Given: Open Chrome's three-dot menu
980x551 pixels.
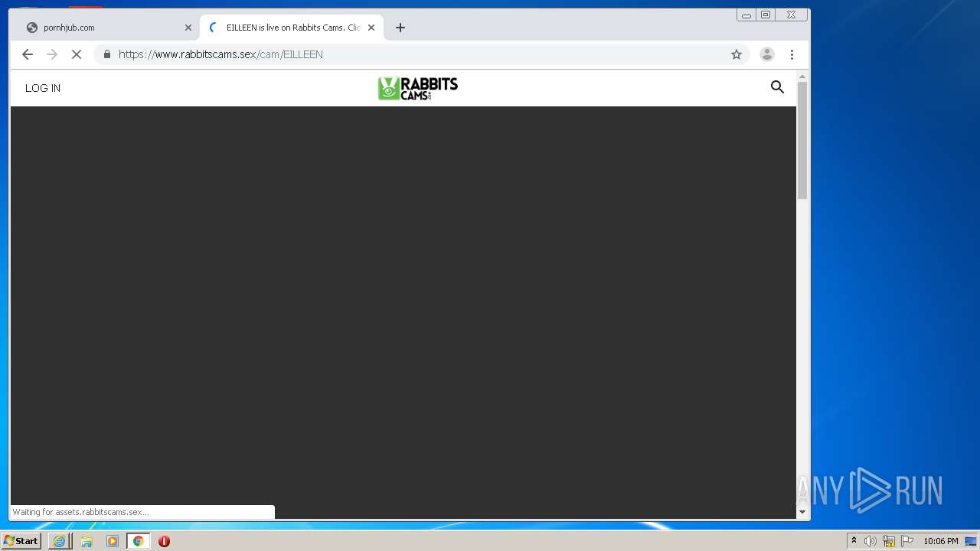Looking at the screenshot, I should (792, 54).
